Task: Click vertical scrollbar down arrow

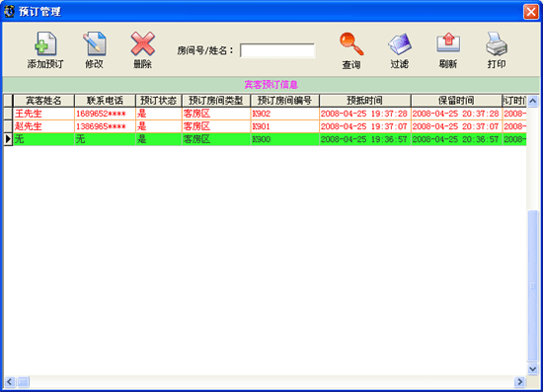Action: pyautogui.click(x=532, y=369)
